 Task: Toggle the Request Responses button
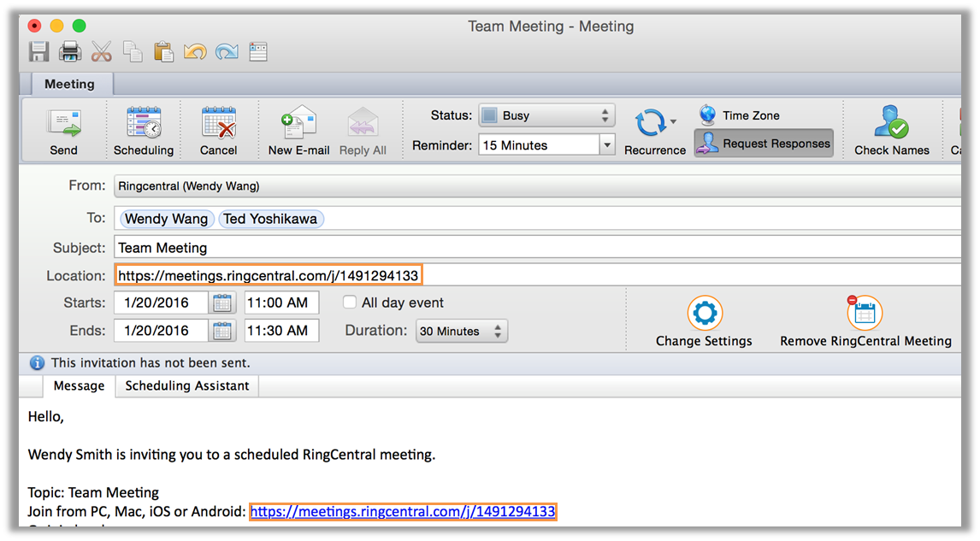tap(764, 143)
